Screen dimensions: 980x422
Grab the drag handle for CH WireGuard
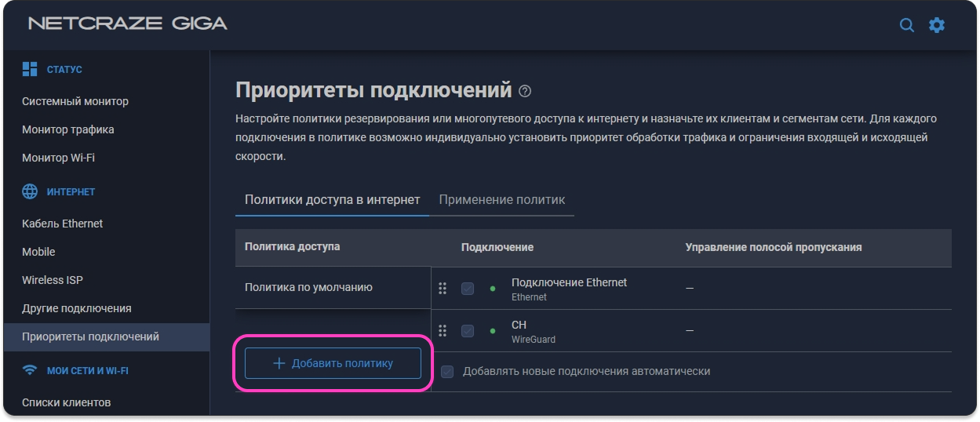443,331
